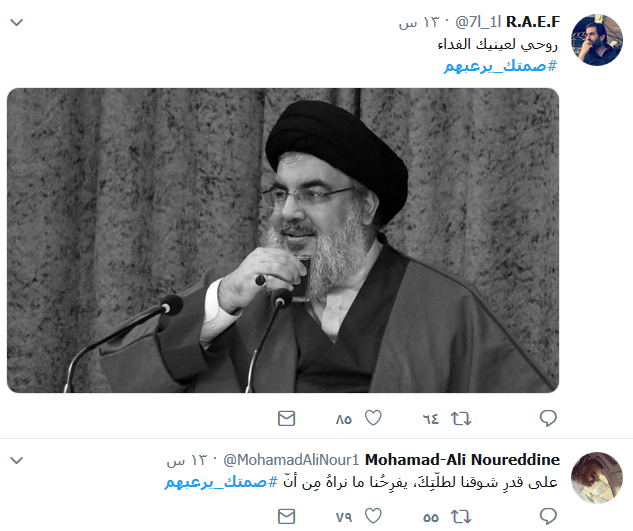Screen dimensions: 633x531
Task: Reply to the R.A.E.F tweet
Action: pos(548,418)
